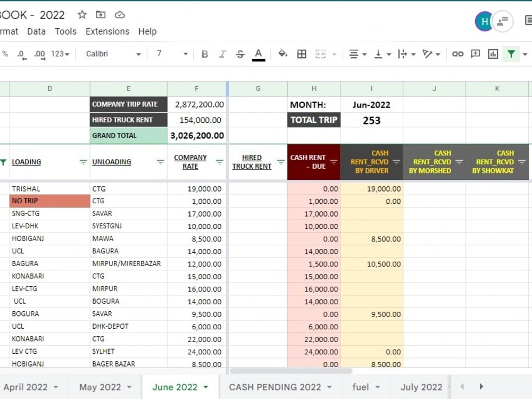This screenshot has width=532, height=399.
Task: Insert a chart
Action: click(x=493, y=54)
